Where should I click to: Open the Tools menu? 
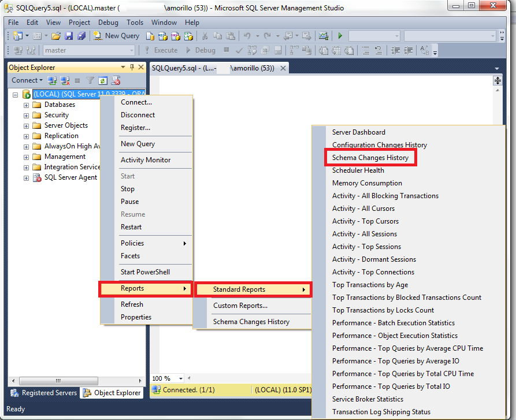tap(135, 23)
